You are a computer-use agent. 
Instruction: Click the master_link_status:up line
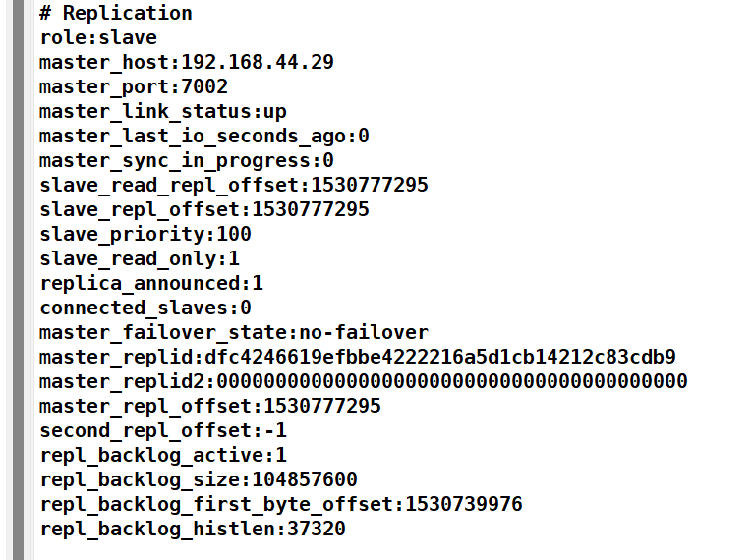pos(163,112)
